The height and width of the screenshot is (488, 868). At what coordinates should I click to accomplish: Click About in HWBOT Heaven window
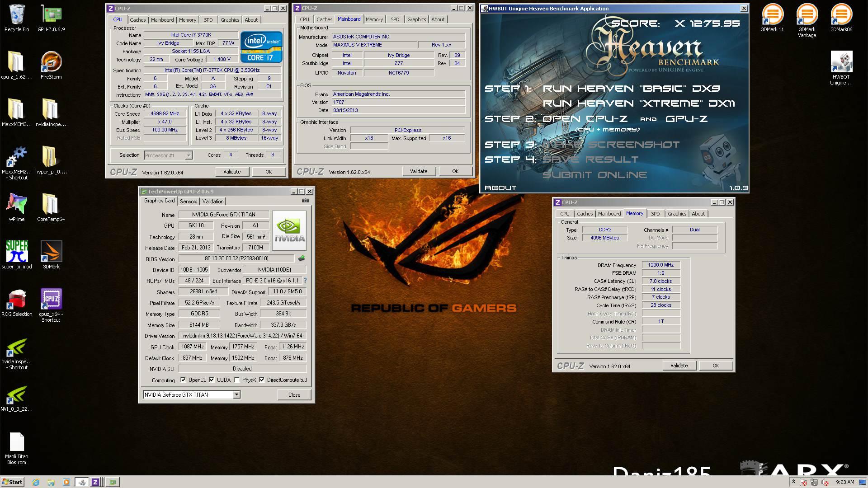tap(500, 188)
